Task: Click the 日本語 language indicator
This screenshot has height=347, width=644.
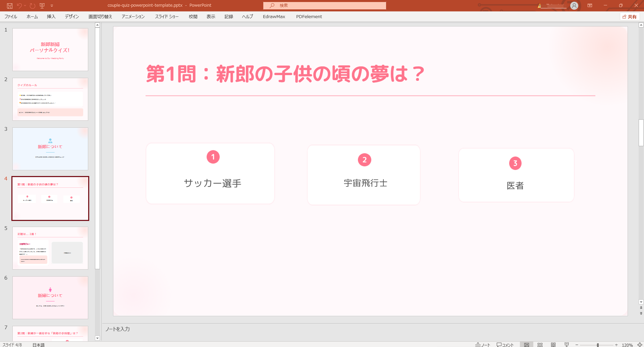Action: click(39, 345)
